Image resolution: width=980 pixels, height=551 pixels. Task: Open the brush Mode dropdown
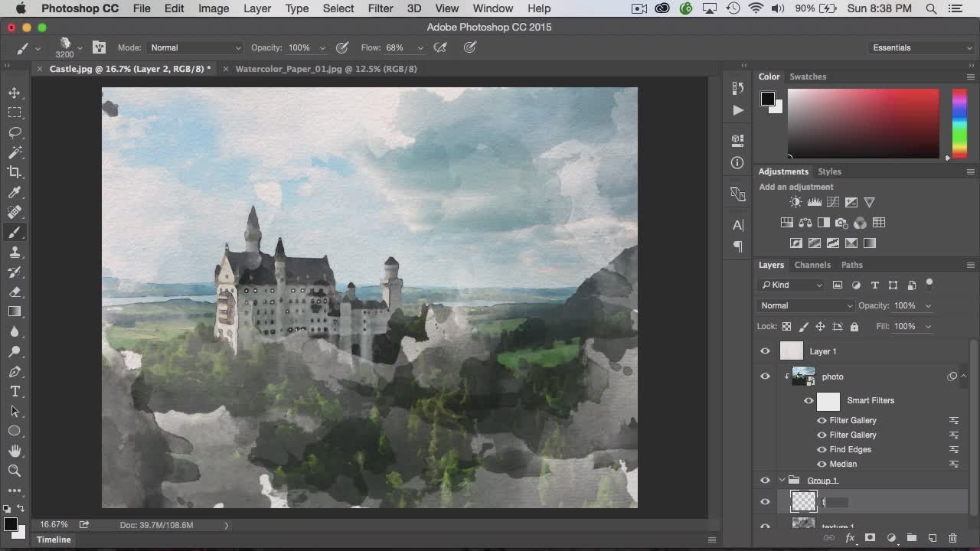194,47
